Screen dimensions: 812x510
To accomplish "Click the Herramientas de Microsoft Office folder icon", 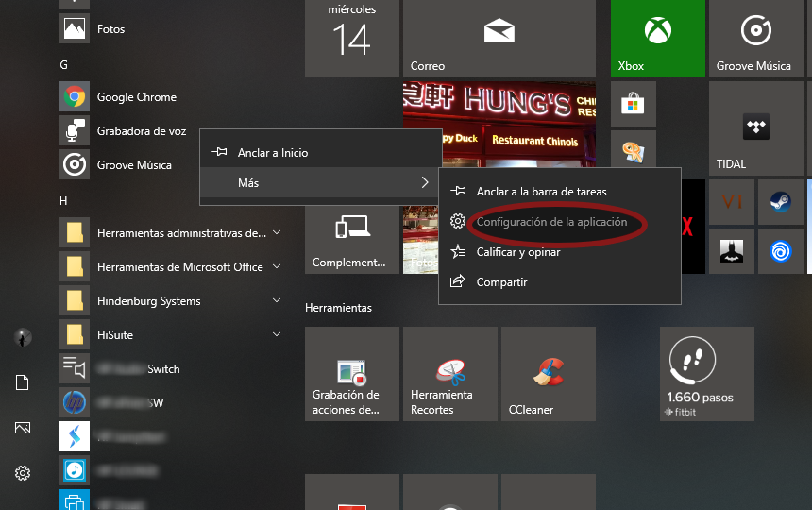I will point(75,266).
